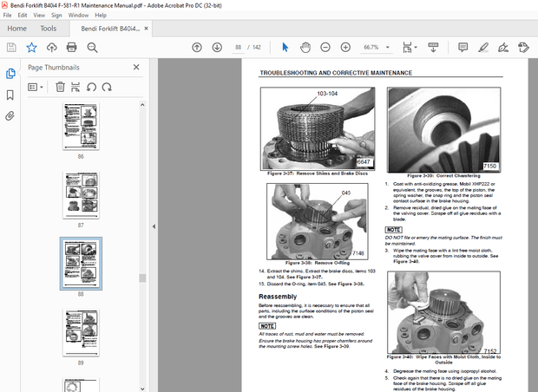Select page 86 thumbnail
This screenshot has height=392, width=538.
[x=81, y=127]
